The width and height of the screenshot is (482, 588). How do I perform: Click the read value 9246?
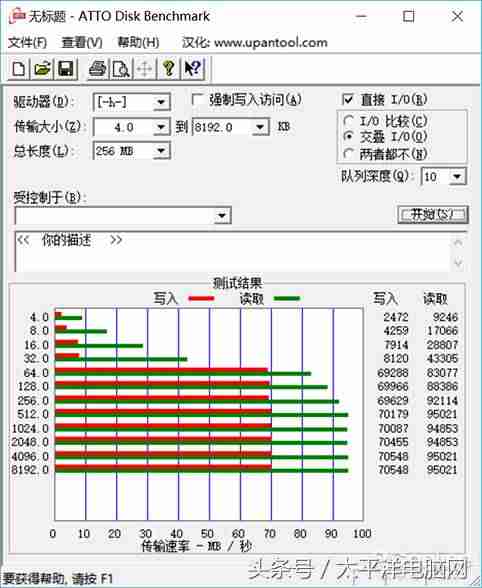445,317
